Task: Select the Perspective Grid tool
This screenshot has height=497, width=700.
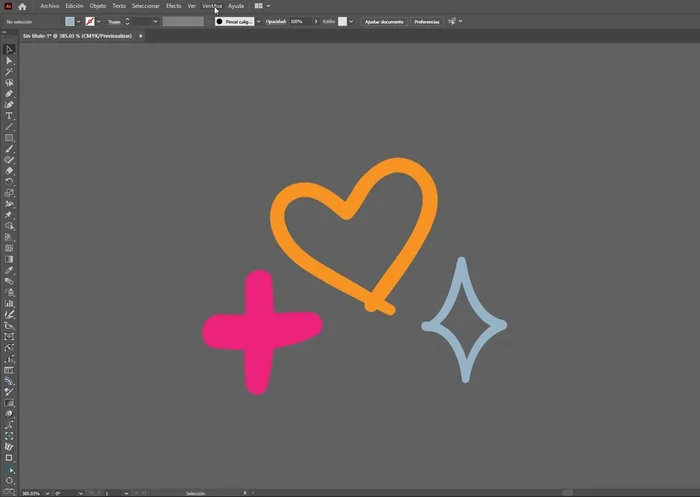Action: point(9,237)
